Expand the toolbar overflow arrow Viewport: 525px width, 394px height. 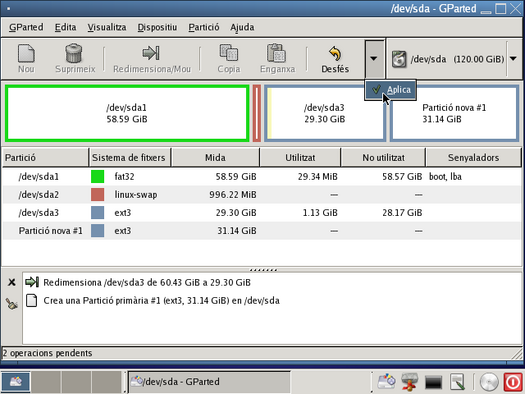point(374,59)
